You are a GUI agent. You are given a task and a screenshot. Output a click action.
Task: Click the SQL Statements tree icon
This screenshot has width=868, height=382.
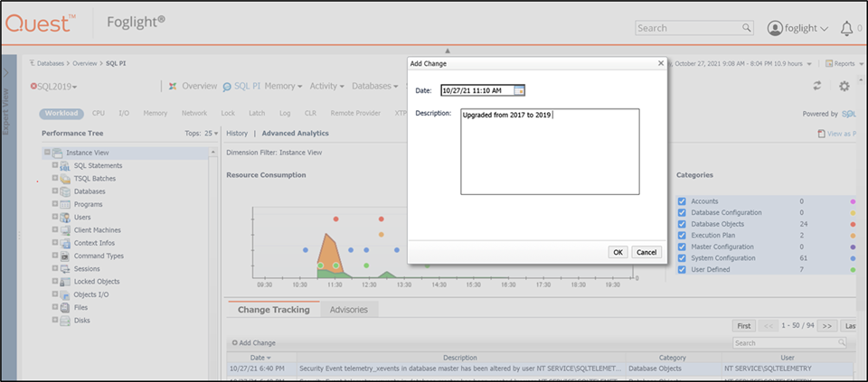pyautogui.click(x=65, y=166)
